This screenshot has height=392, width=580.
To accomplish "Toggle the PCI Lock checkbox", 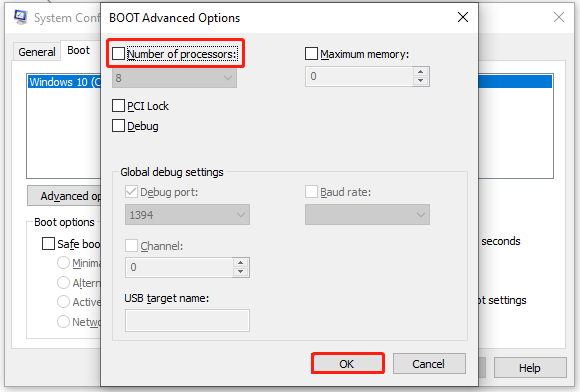I will (118, 106).
